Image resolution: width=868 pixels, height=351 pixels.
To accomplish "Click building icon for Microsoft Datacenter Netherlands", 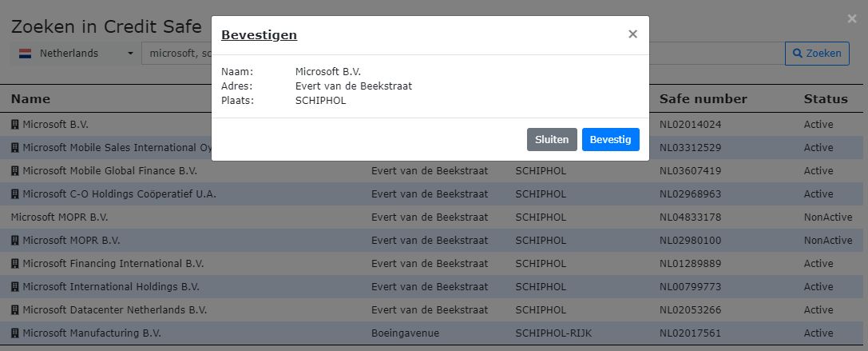I will click(x=14, y=309).
